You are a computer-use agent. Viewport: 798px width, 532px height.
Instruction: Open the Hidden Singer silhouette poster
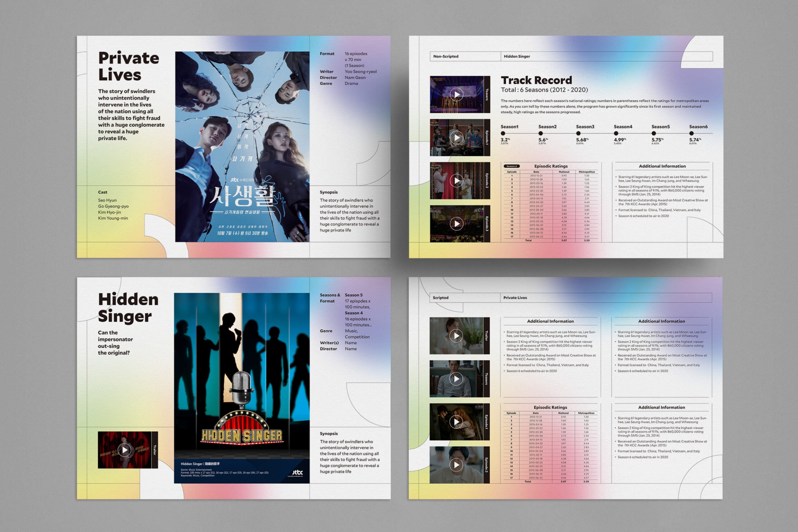[242, 388]
